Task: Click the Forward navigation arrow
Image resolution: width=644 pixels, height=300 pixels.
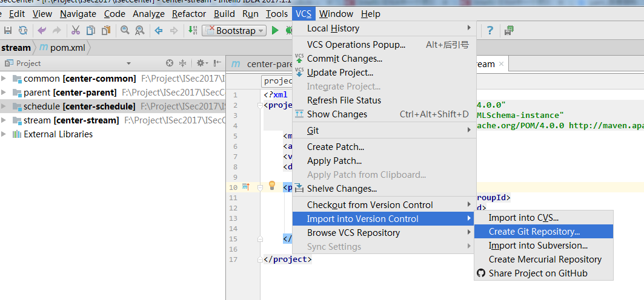Action: coord(174,30)
